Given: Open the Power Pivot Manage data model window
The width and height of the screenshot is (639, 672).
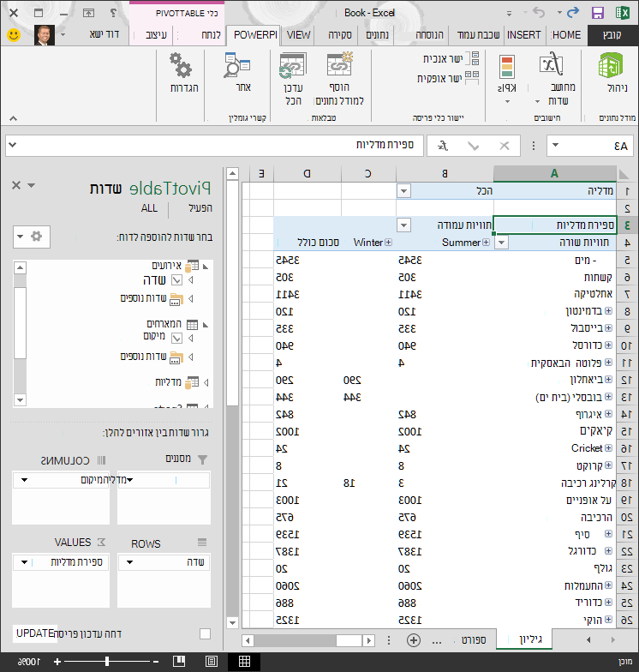Looking at the screenshot, I should pos(612,67).
